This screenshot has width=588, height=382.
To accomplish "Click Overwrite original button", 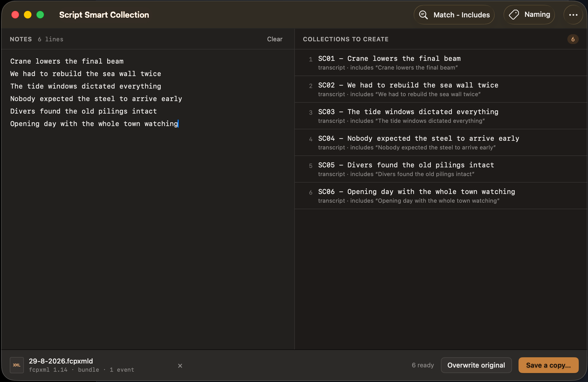I will 476,365.
